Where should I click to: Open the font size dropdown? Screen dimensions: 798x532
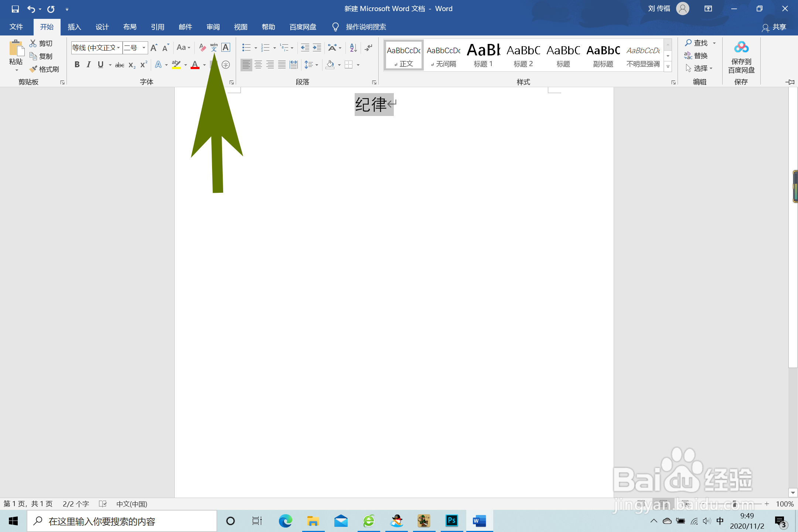(x=144, y=48)
